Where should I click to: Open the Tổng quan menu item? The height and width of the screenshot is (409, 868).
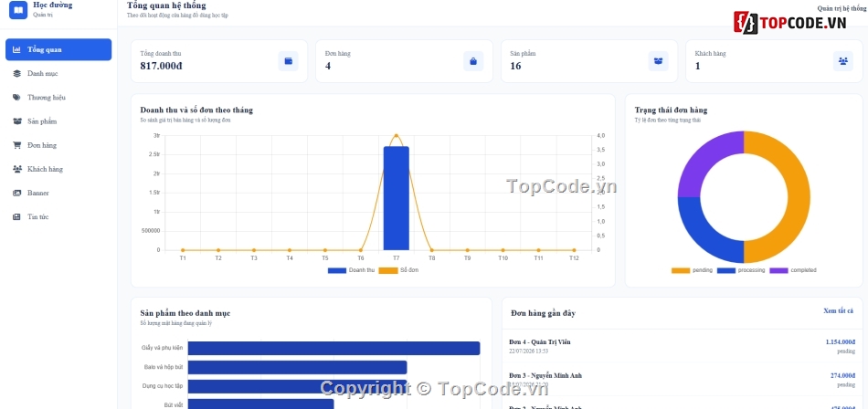58,50
